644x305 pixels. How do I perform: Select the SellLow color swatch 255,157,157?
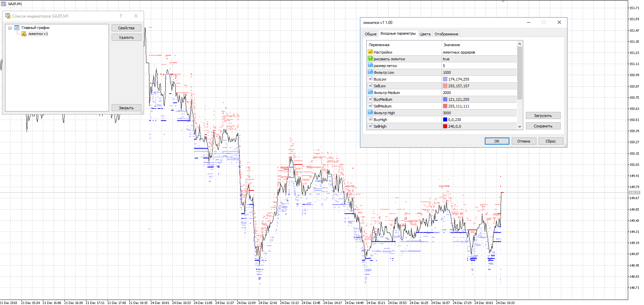pyautogui.click(x=445, y=86)
